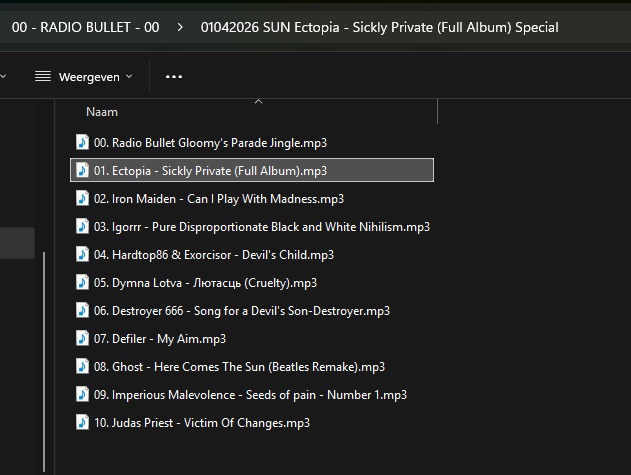This screenshot has width=631, height=475.
Task: Click MP3 icon of Imperious Malevolence track
Action: pos(82,394)
